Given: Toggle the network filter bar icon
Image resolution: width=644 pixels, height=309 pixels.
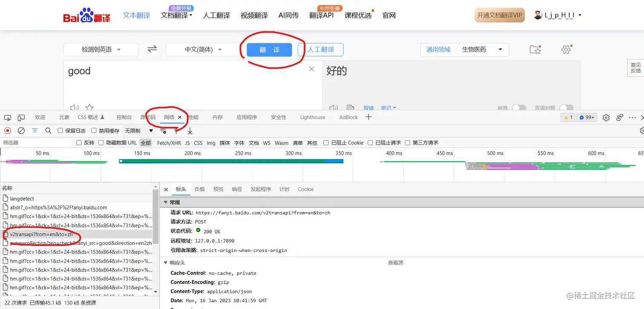Looking at the screenshot, I should 34,131.
